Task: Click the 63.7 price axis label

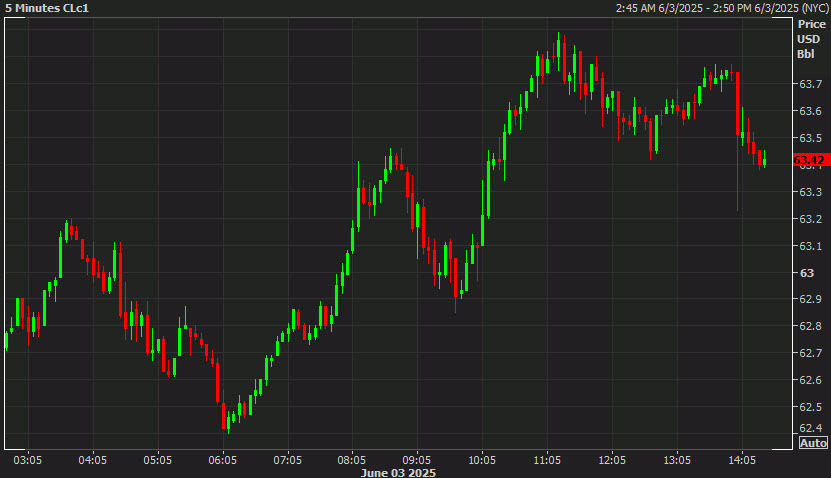Action: pyautogui.click(x=809, y=84)
